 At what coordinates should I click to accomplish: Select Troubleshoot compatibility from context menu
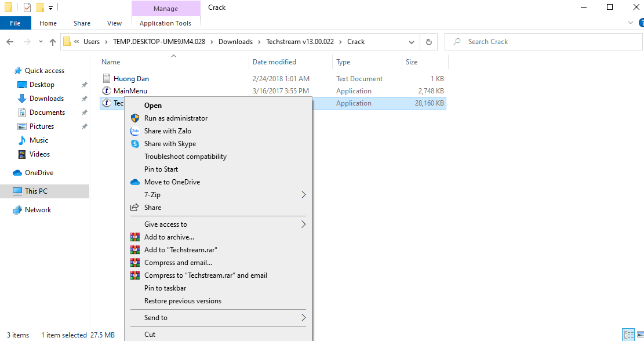(x=185, y=157)
